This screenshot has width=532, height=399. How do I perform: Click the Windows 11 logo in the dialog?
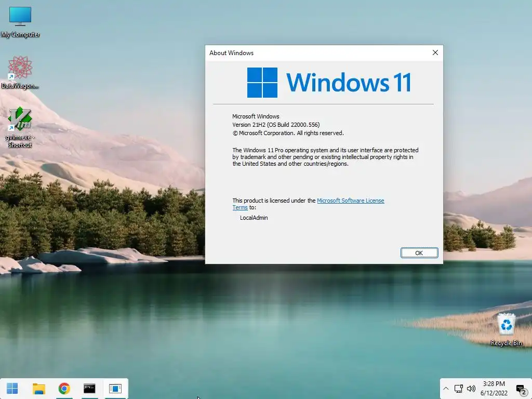(x=329, y=83)
